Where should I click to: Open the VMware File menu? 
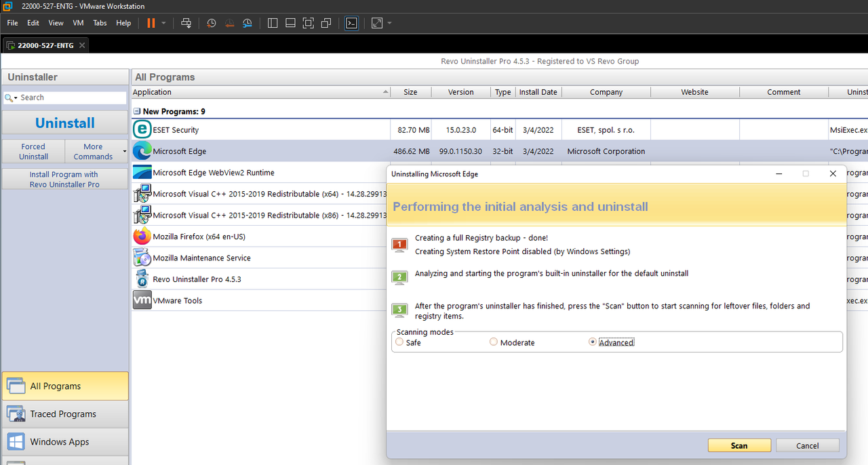12,23
